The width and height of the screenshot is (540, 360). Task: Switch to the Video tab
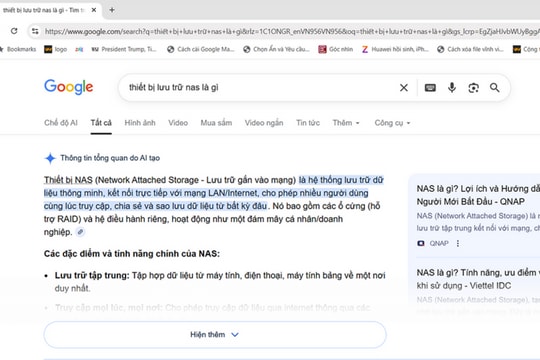click(178, 123)
